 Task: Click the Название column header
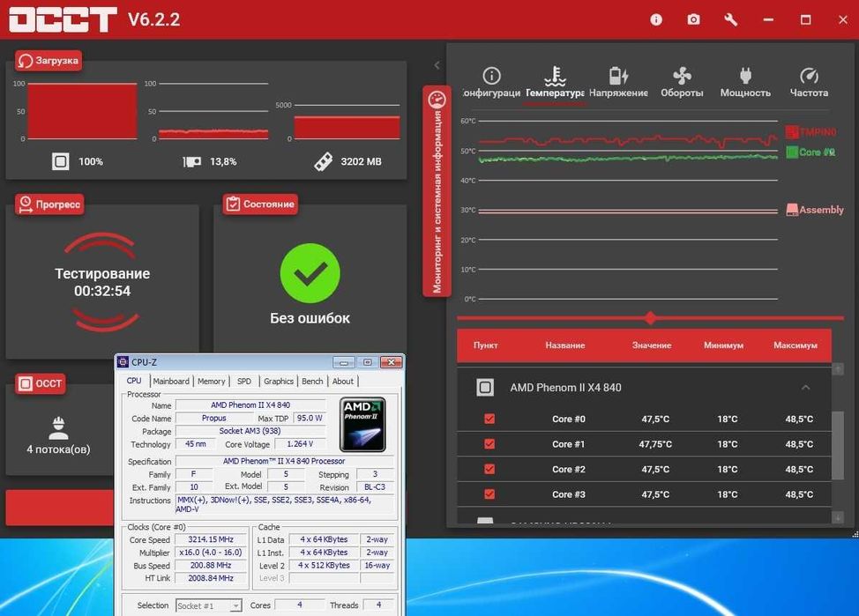(x=564, y=345)
